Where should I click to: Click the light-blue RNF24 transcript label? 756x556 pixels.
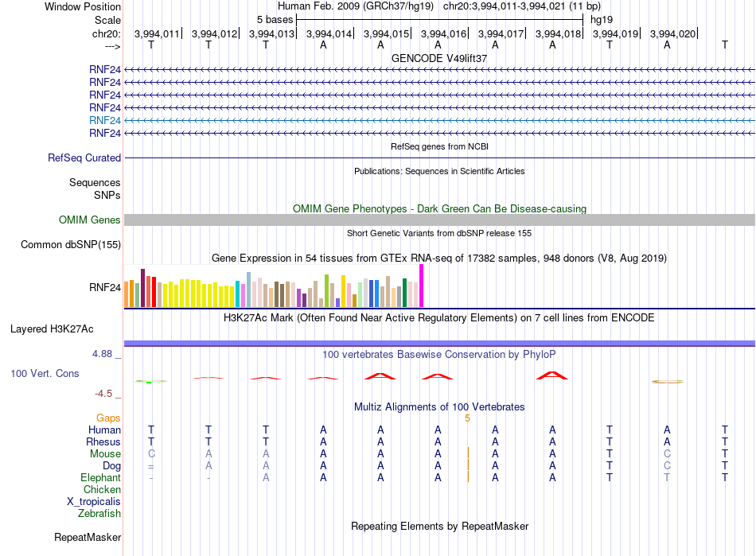click(x=104, y=120)
